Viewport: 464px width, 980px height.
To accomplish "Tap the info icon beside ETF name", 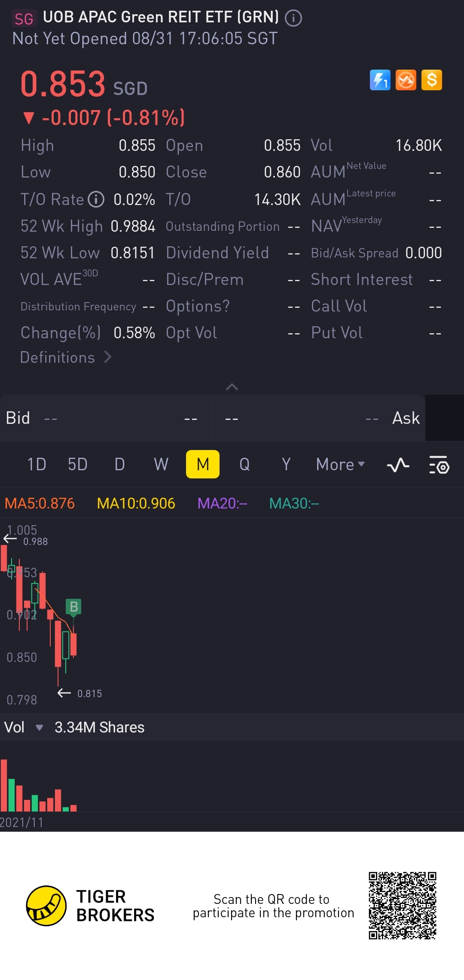I will (x=293, y=18).
